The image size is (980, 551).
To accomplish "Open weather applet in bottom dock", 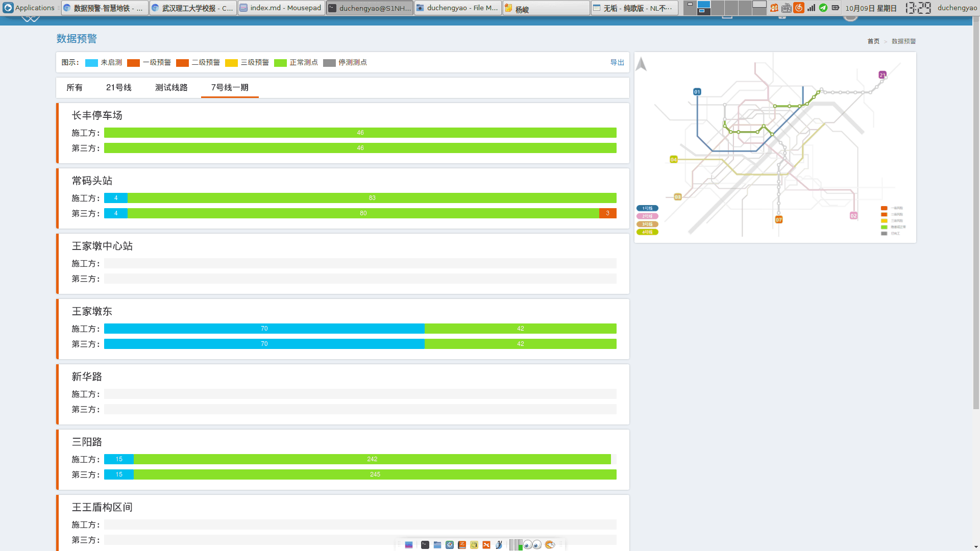I will pos(550,545).
